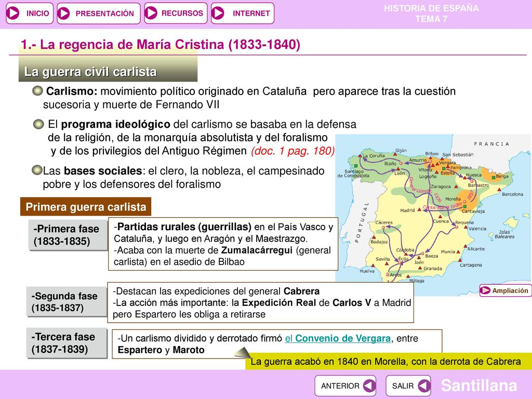Click the play arrow icon on RECURSOS
The width and height of the screenshot is (532, 399).
pos(151,13)
